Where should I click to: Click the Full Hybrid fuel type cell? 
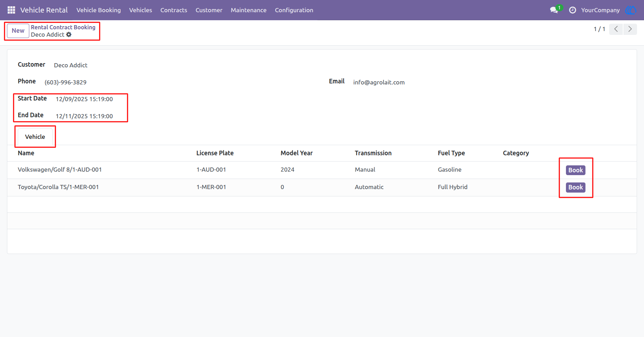[x=453, y=187]
